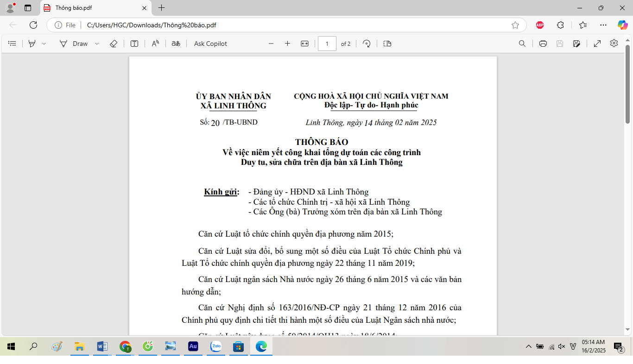View site information File icon

[x=65, y=25]
